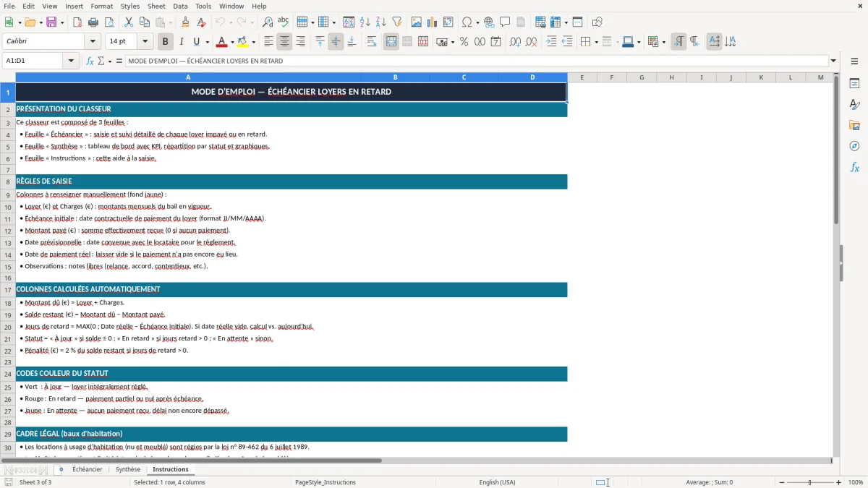The image size is (868, 488).
Task: Toggle Underline formatting
Action: (x=196, y=42)
